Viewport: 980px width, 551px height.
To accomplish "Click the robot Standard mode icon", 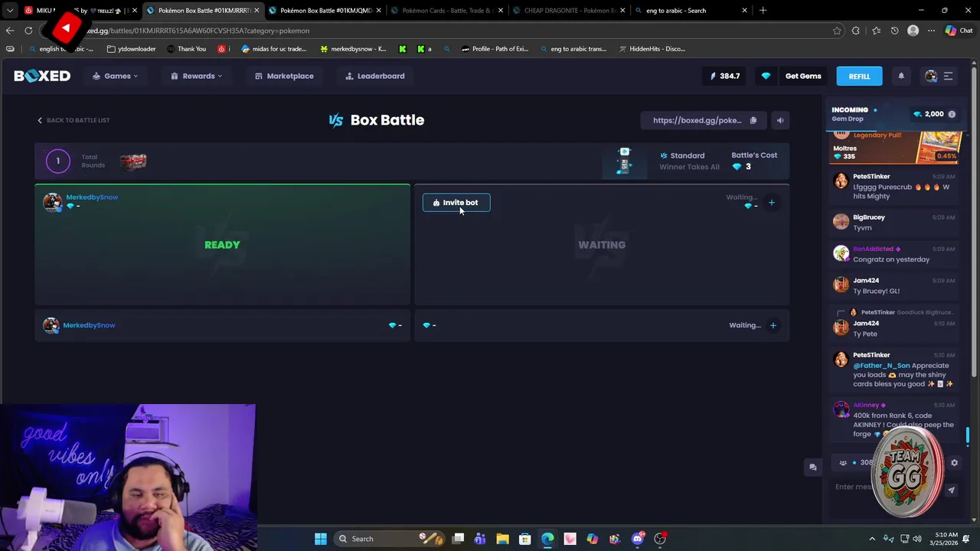I will coord(625,161).
